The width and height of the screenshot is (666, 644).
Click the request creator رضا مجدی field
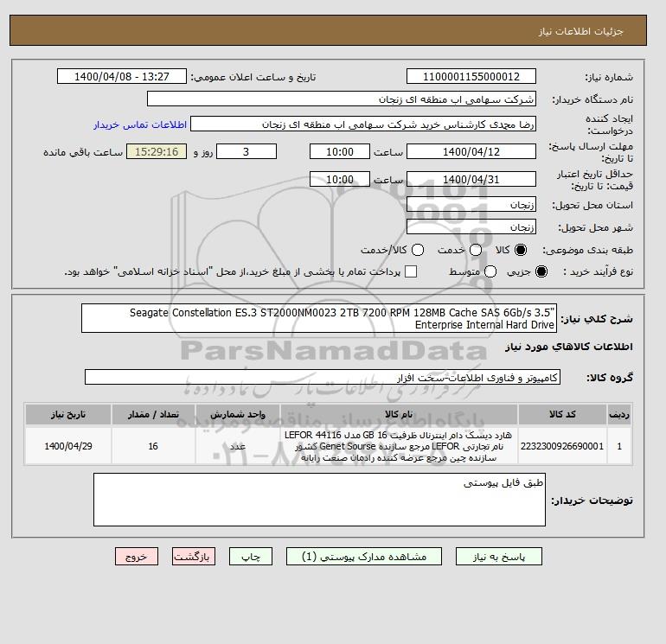363,124
